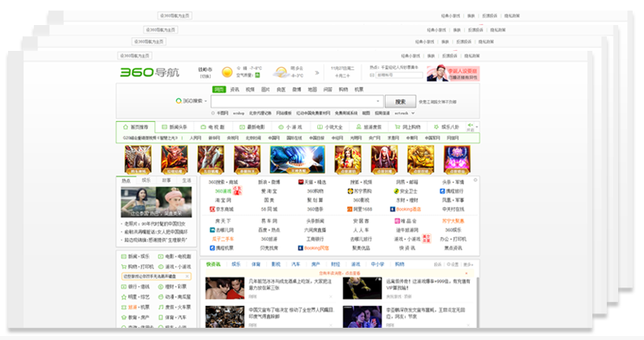This screenshot has width=644, height=340.
Task: Expand 更多 in the news feed tabs
Action: [468, 264]
